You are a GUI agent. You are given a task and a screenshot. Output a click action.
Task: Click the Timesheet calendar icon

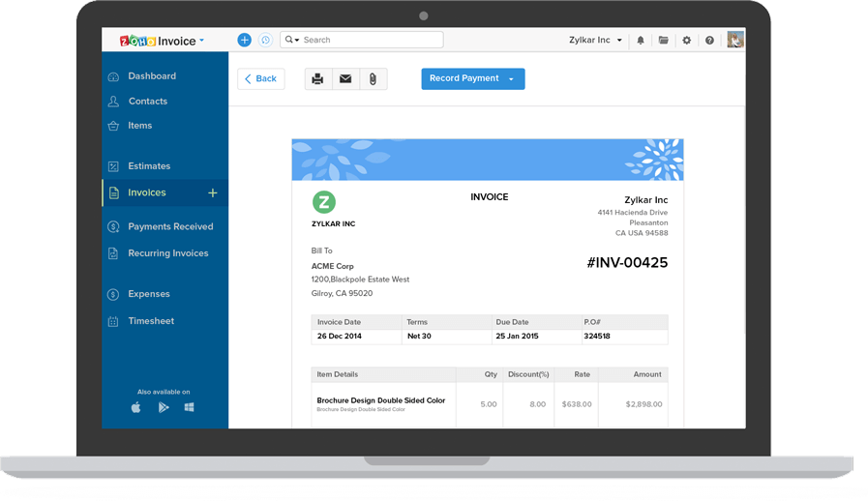coord(113,321)
